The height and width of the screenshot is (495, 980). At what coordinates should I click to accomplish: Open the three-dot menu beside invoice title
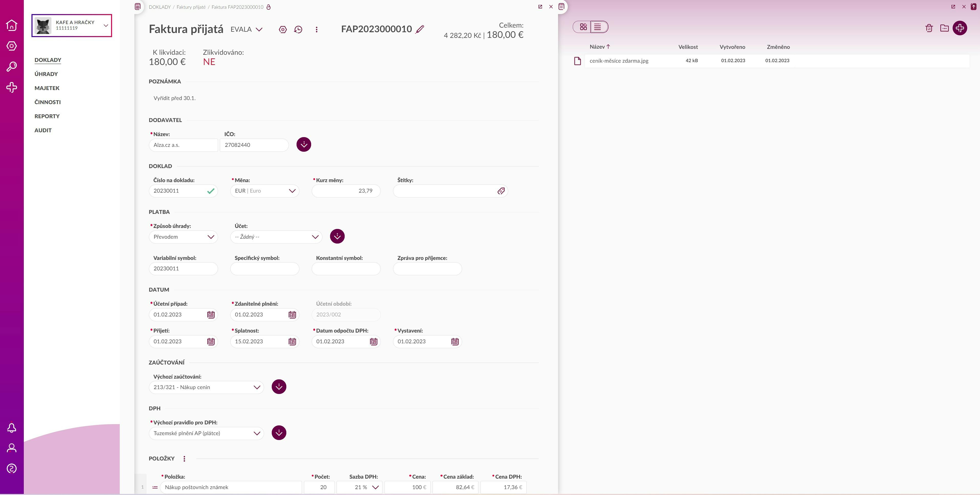pos(317,29)
